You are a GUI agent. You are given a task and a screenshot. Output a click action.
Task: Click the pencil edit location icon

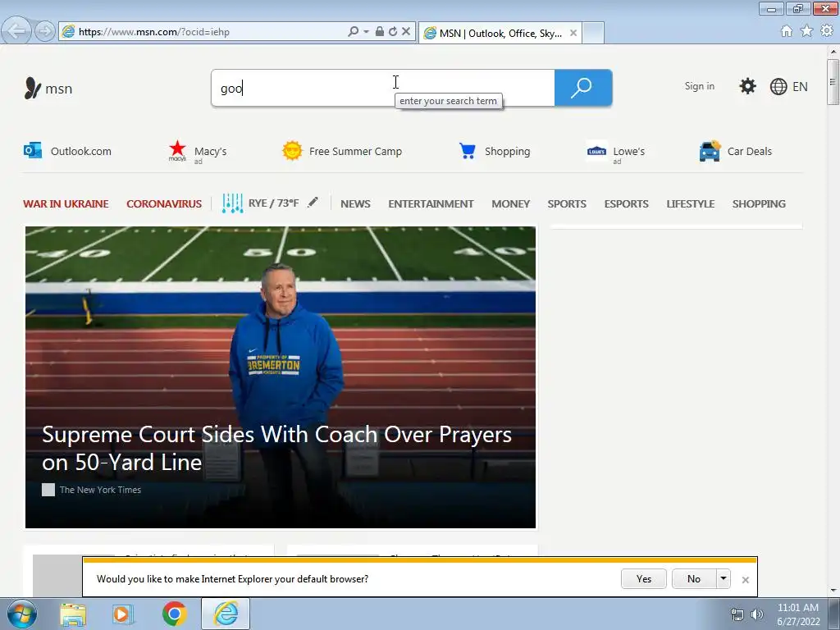(313, 203)
